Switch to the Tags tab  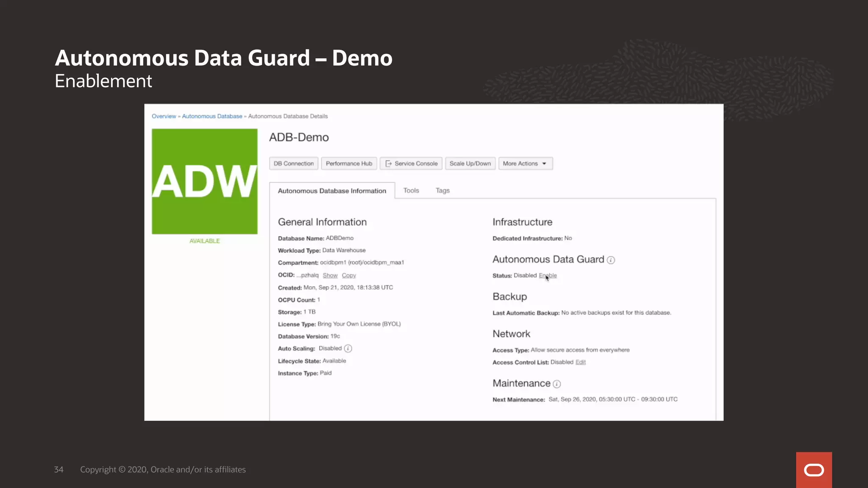[x=443, y=191]
